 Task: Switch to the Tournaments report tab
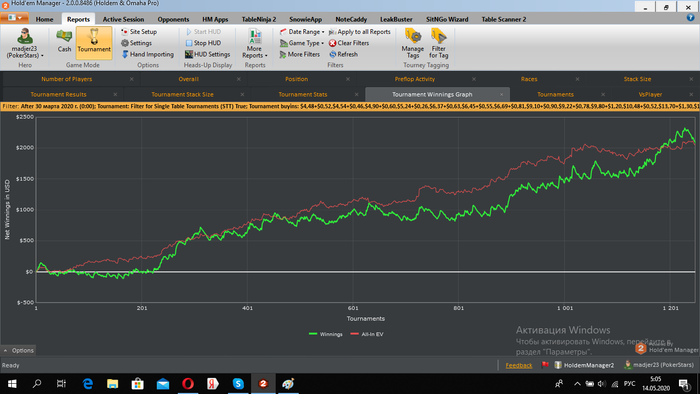(555, 95)
